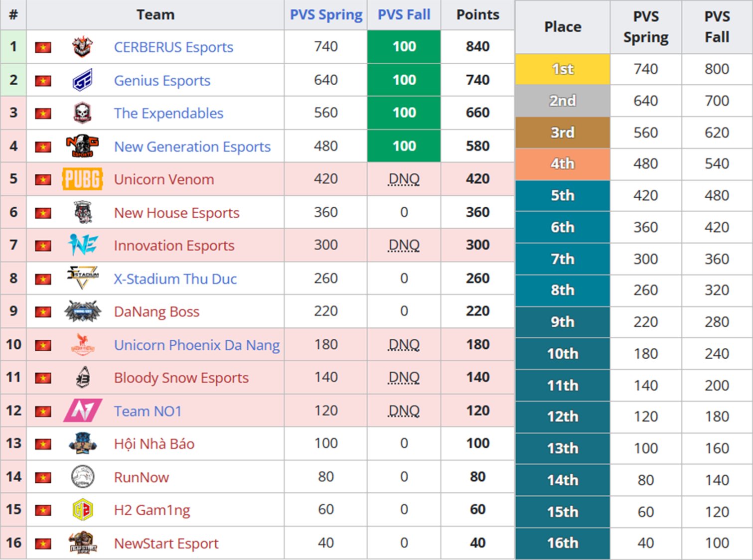Click the green 100 cell for CERBERUS
This screenshot has height=560, width=753.
[404, 46]
